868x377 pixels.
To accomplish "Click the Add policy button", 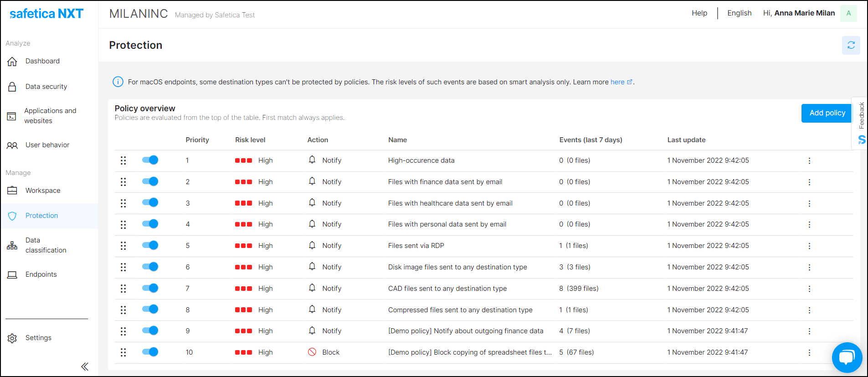I will pyautogui.click(x=827, y=113).
